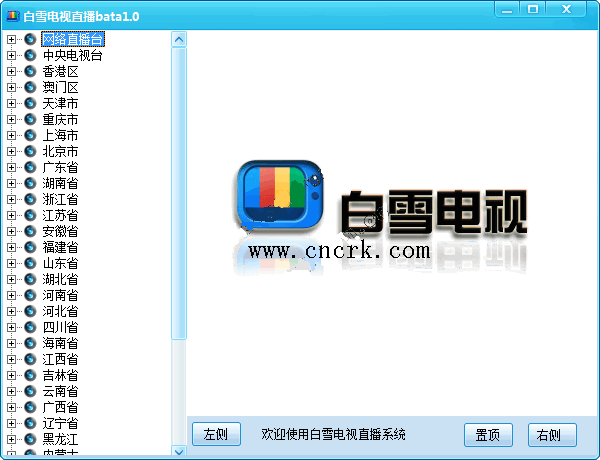Close the 白雪电视直播 window
The height and width of the screenshot is (460, 600).
[x=566, y=9]
